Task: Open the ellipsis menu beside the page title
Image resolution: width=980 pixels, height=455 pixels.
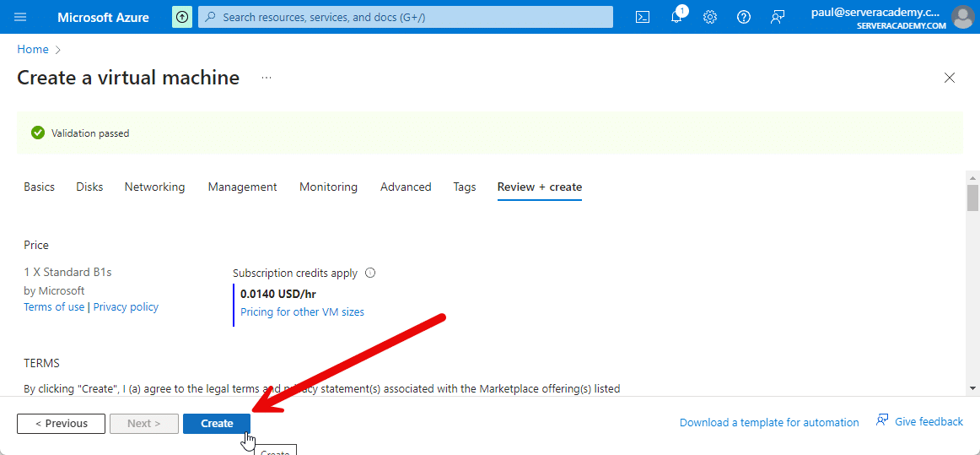Action: click(x=267, y=78)
